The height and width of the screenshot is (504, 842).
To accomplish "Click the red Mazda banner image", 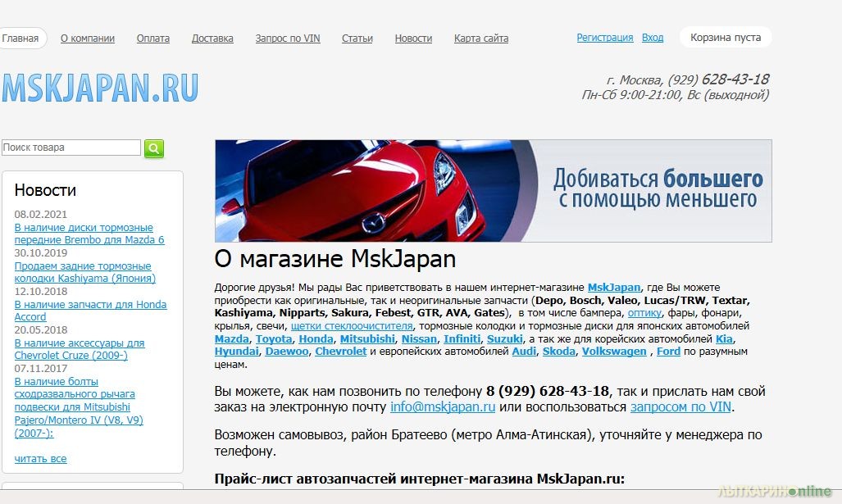I will 493,191.
